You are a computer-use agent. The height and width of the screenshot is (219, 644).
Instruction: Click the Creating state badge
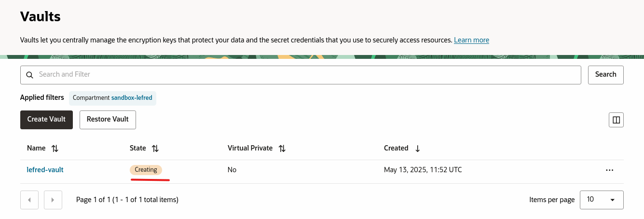pos(146,170)
